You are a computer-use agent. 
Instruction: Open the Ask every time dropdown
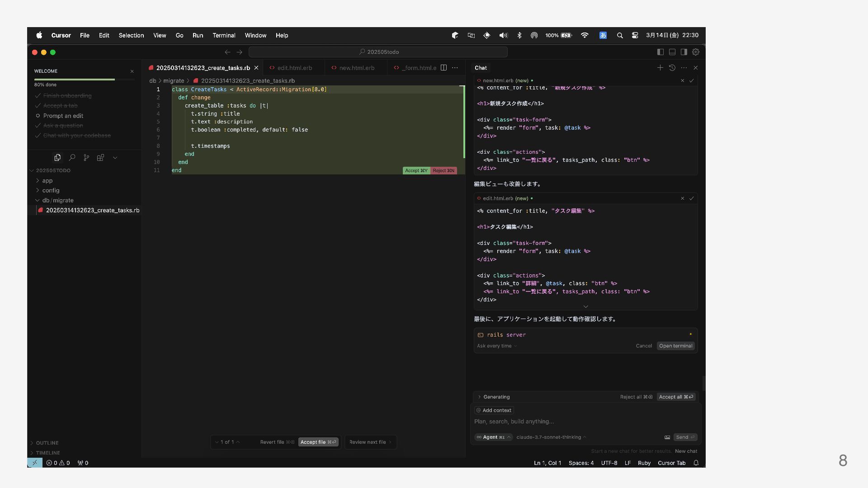497,346
